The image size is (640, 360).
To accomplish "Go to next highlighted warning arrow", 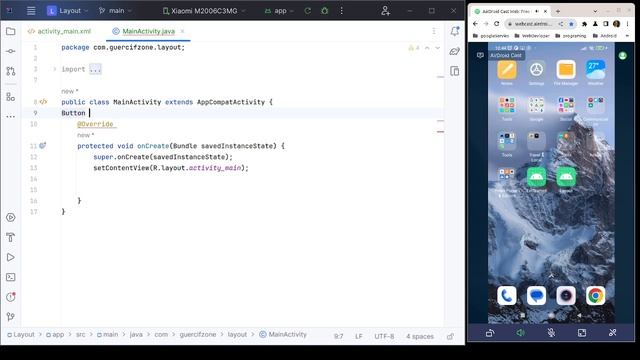I will pos(438,48).
